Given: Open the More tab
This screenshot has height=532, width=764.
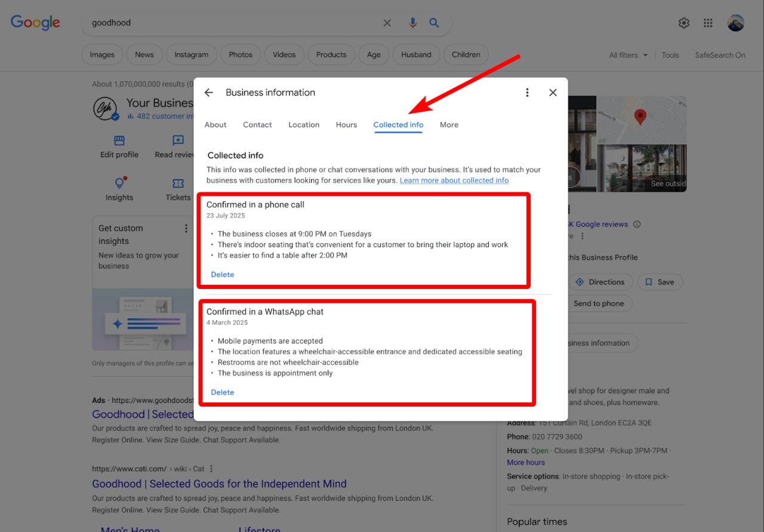Looking at the screenshot, I should 449,125.
